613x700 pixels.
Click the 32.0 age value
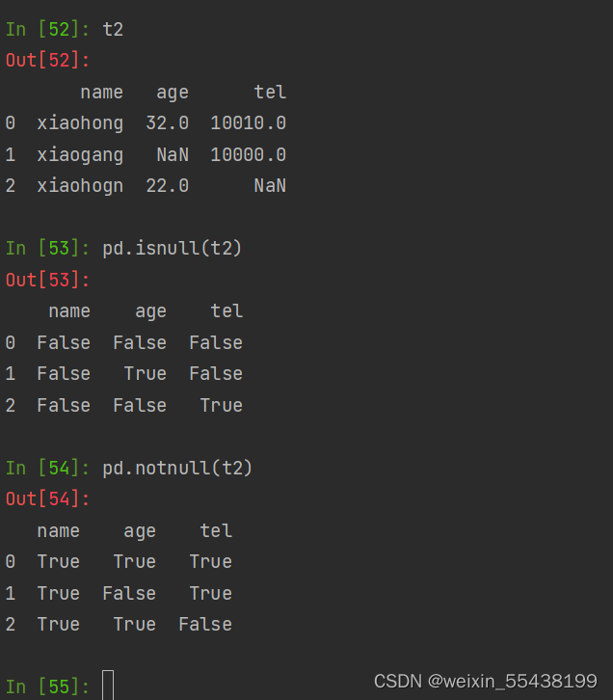tap(167, 123)
